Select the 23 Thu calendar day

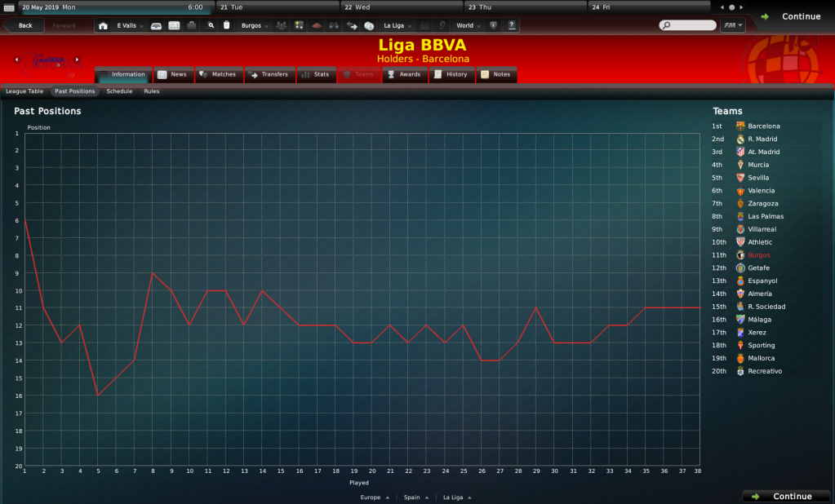tap(525, 7)
